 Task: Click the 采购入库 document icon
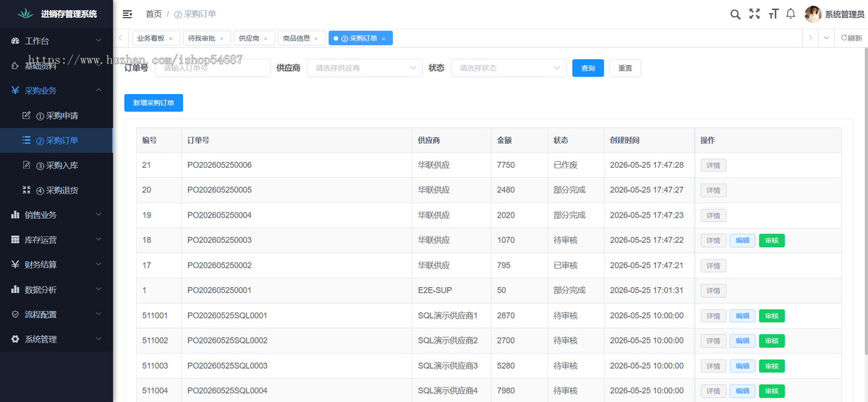click(27, 166)
